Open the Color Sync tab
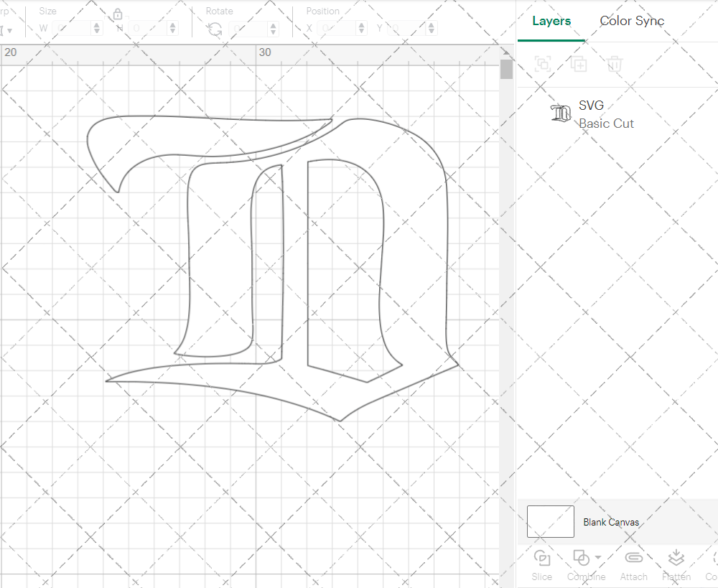This screenshot has width=718, height=588. [x=632, y=21]
